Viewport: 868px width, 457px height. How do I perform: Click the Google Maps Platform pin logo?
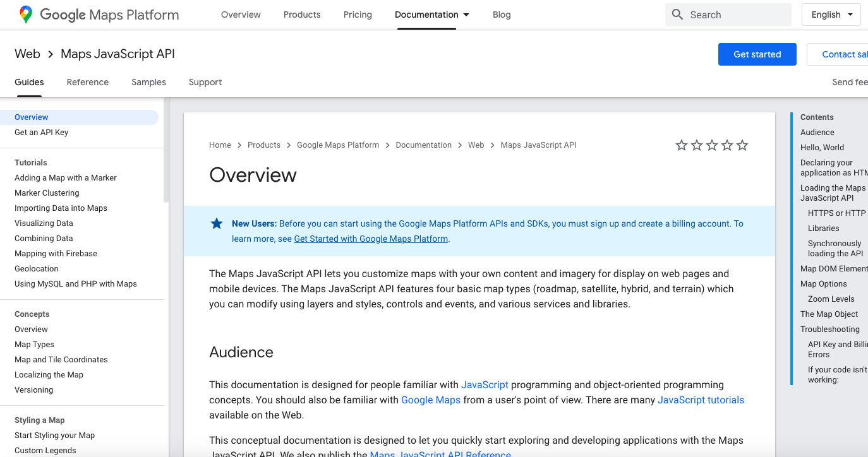pyautogui.click(x=26, y=15)
